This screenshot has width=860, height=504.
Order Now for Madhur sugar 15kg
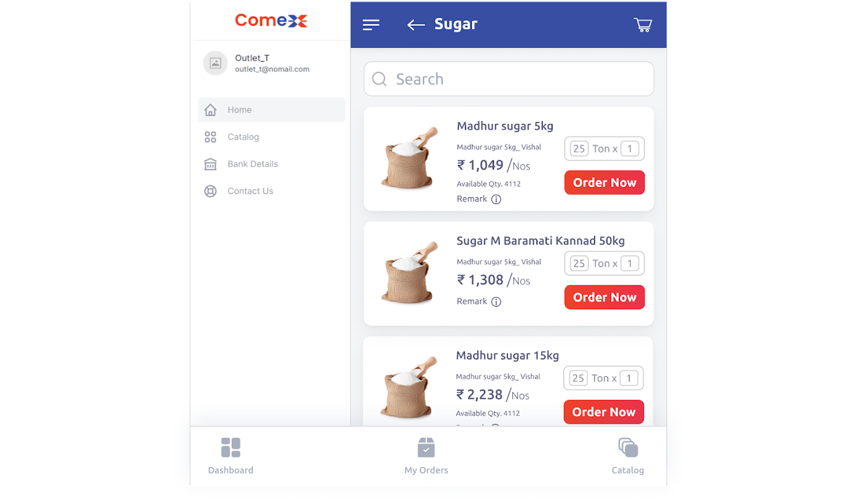[x=604, y=412]
